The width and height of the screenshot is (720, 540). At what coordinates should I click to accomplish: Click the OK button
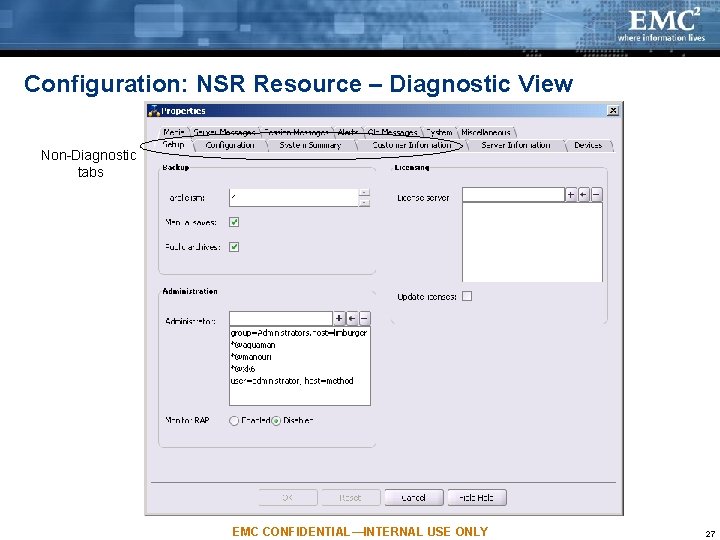288,497
